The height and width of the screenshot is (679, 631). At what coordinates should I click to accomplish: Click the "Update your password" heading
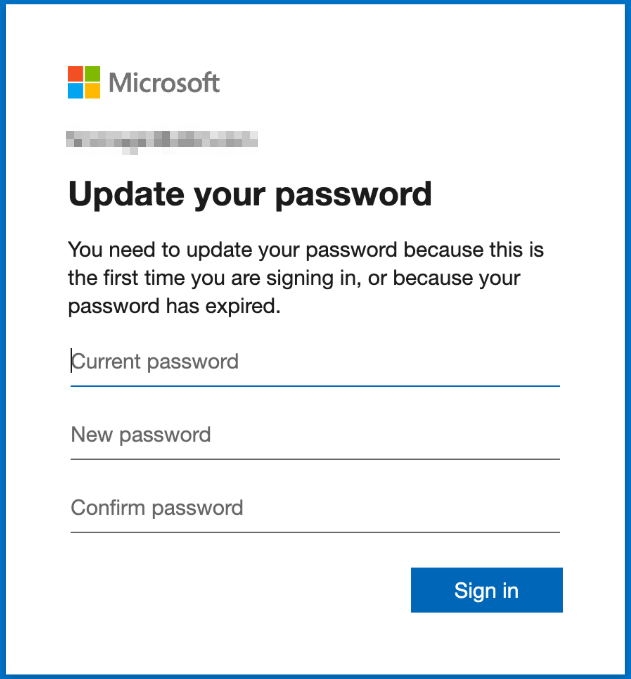pyautogui.click(x=250, y=193)
